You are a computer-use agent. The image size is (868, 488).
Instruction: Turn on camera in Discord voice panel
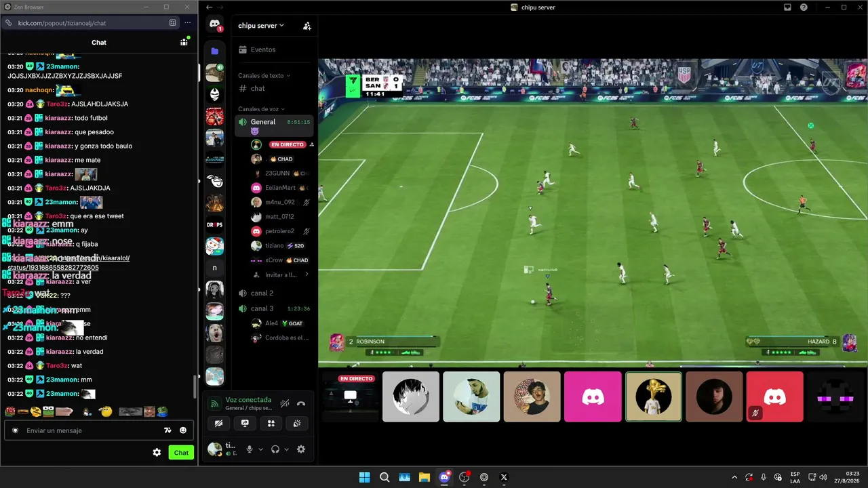(218, 424)
